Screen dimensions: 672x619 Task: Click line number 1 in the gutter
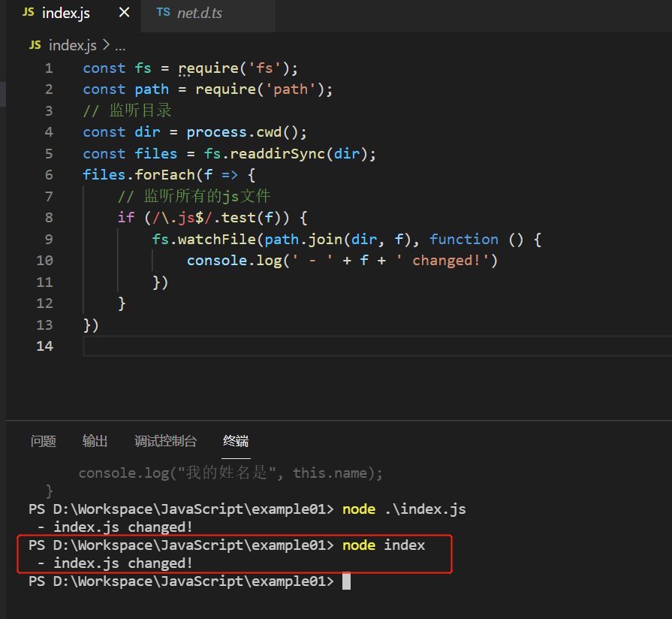pyautogui.click(x=49, y=68)
